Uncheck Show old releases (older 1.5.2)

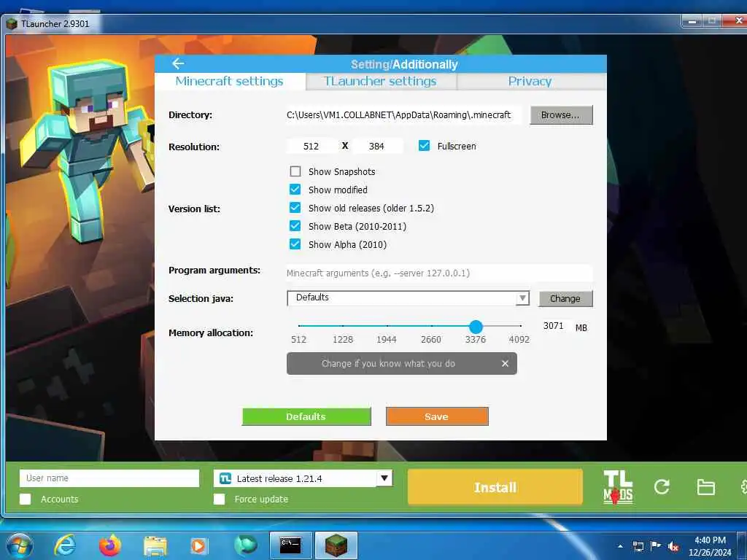(x=295, y=208)
